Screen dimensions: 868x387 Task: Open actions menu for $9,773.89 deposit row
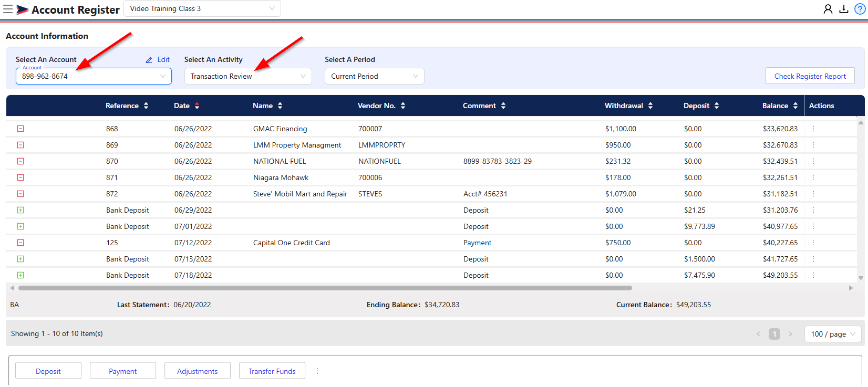coord(813,226)
